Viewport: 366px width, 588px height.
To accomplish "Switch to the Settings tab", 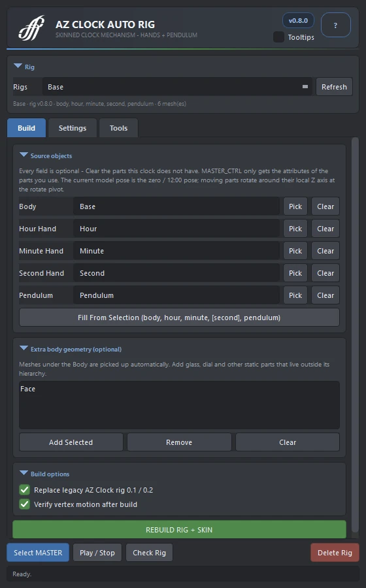I will click(x=73, y=128).
